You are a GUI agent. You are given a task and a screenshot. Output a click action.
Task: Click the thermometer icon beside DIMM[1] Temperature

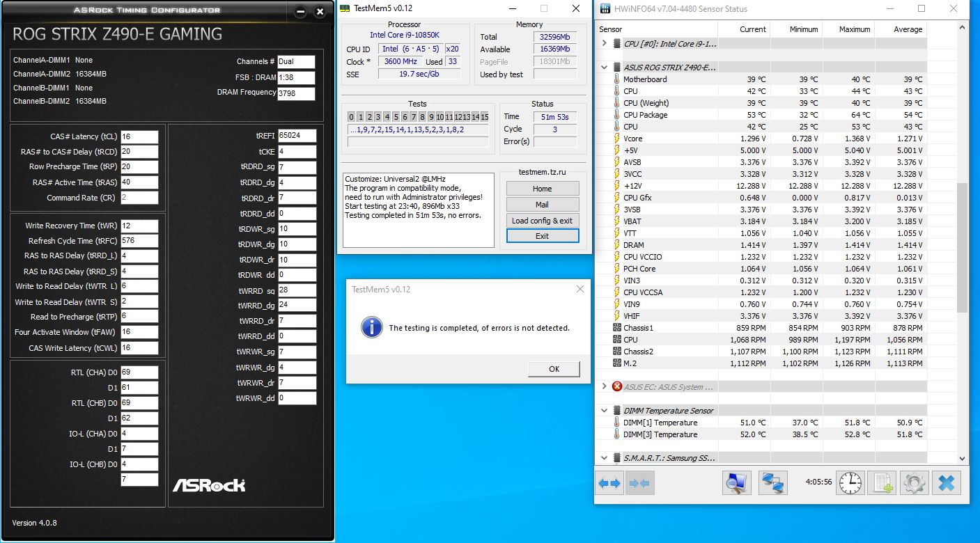[616, 423]
